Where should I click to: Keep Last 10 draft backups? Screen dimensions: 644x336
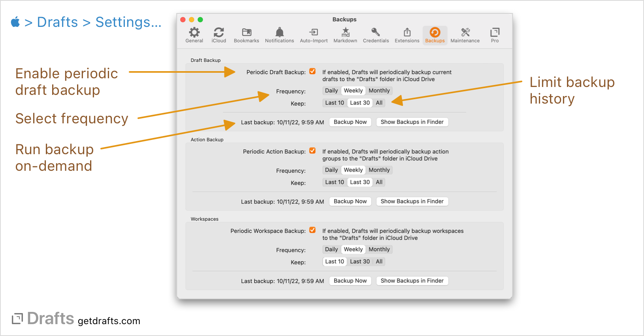[x=335, y=103]
